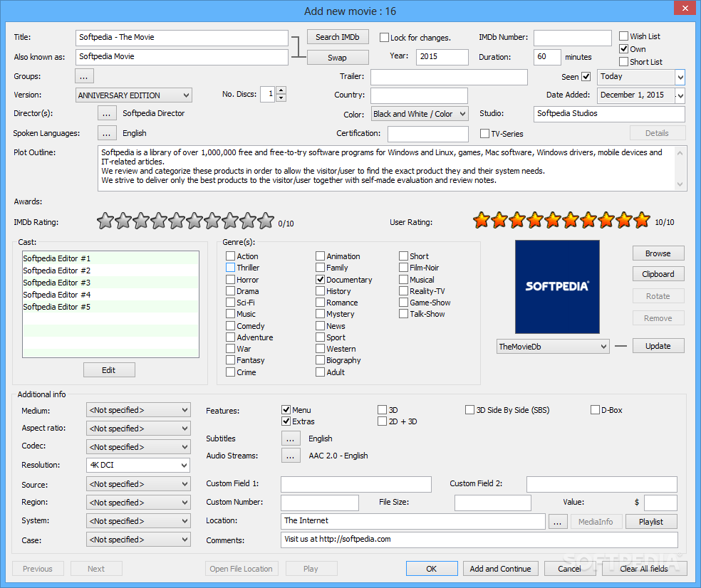Click the tenth star of User Rating
The height and width of the screenshot is (588, 701).
point(642,220)
